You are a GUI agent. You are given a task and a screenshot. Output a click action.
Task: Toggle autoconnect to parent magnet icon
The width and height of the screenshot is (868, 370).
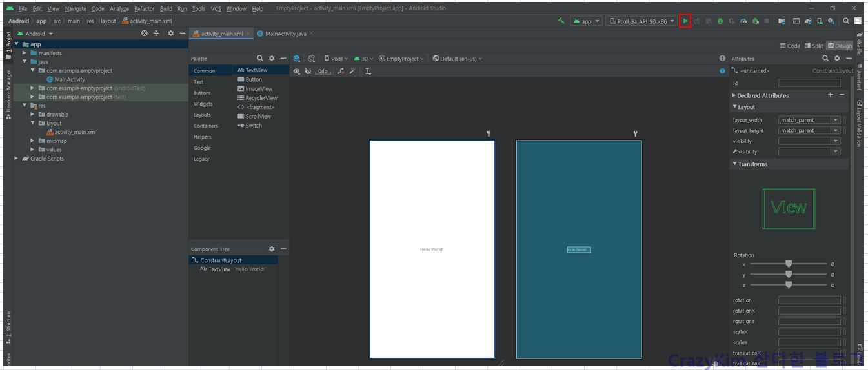[x=308, y=71]
